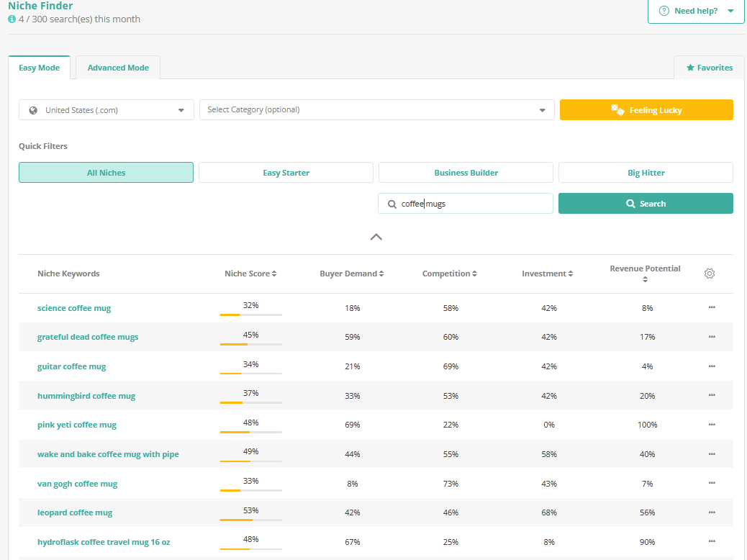The width and height of the screenshot is (747, 560).
Task: Open the Favorites tab
Action: tap(709, 68)
